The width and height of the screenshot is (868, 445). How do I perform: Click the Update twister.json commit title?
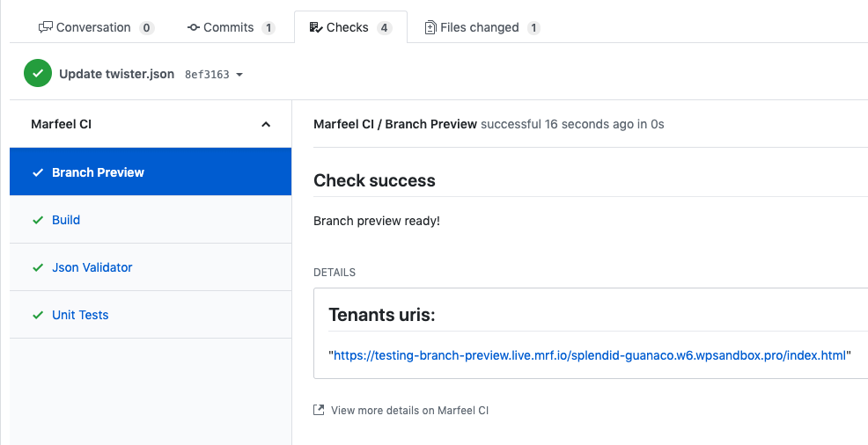(117, 74)
